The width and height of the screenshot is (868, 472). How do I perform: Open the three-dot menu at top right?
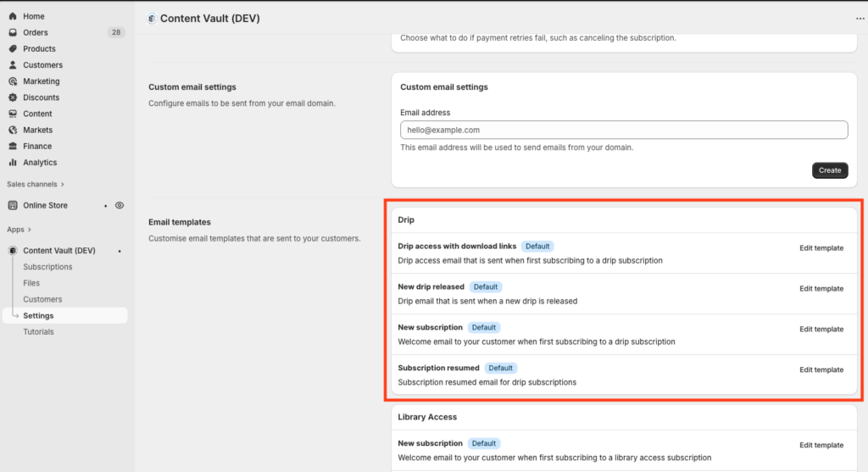[x=860, y=19]
